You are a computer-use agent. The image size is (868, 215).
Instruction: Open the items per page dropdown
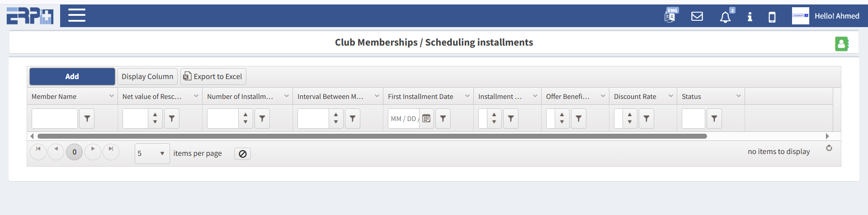coord(152,154)
